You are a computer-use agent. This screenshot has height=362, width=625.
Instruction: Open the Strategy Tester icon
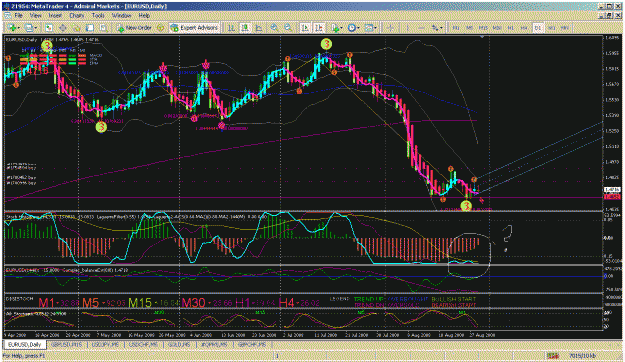tap(103, 28)
